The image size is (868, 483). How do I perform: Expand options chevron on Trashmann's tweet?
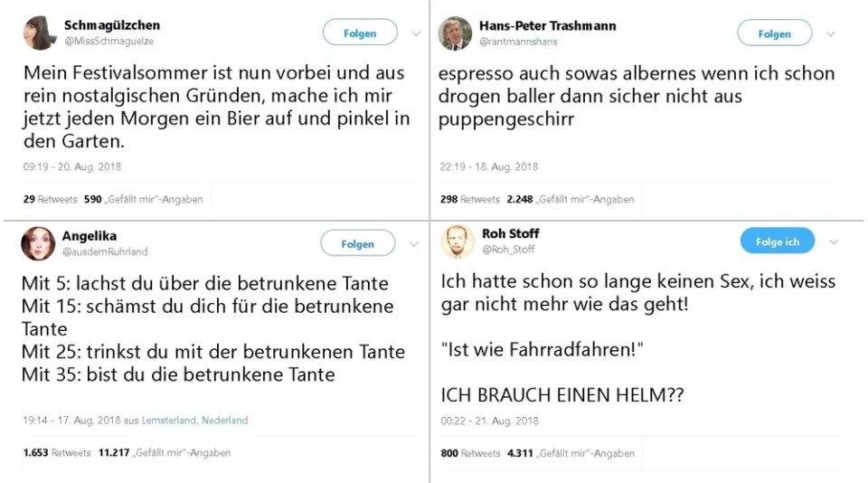[831, 33]
